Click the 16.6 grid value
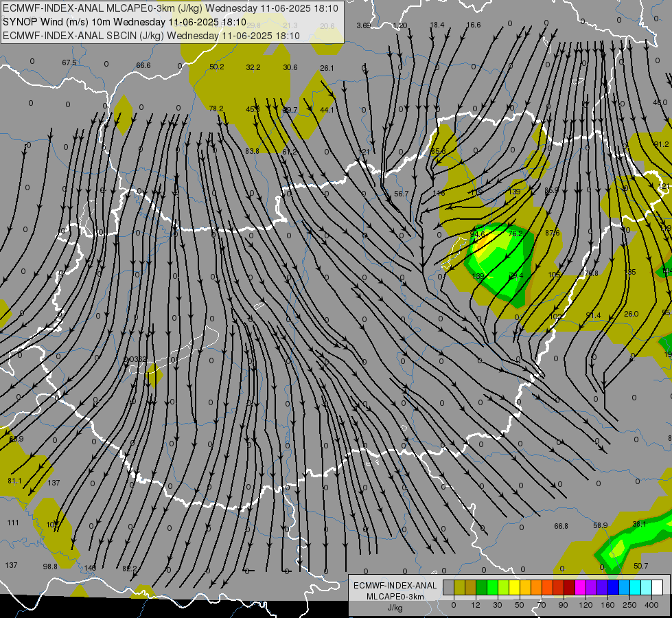Screen dimensions: 672x618 tap(474, 25)
